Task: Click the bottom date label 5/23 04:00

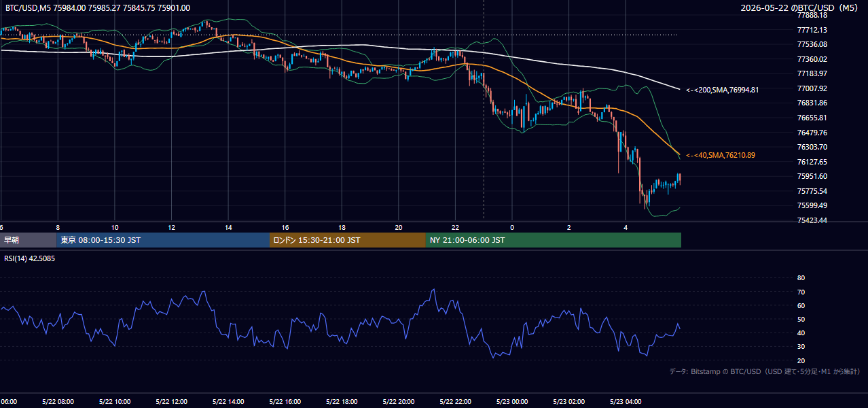Action: coord(625,401)
